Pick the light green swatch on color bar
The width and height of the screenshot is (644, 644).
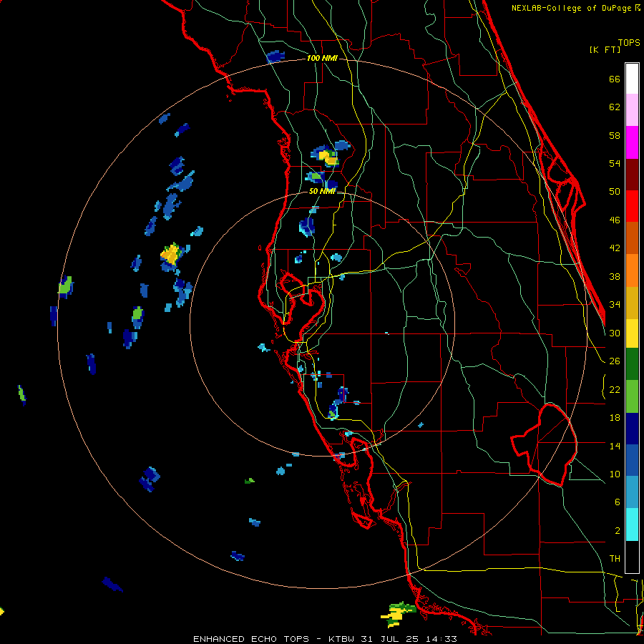pyautogui.click(x=632, y=396)
